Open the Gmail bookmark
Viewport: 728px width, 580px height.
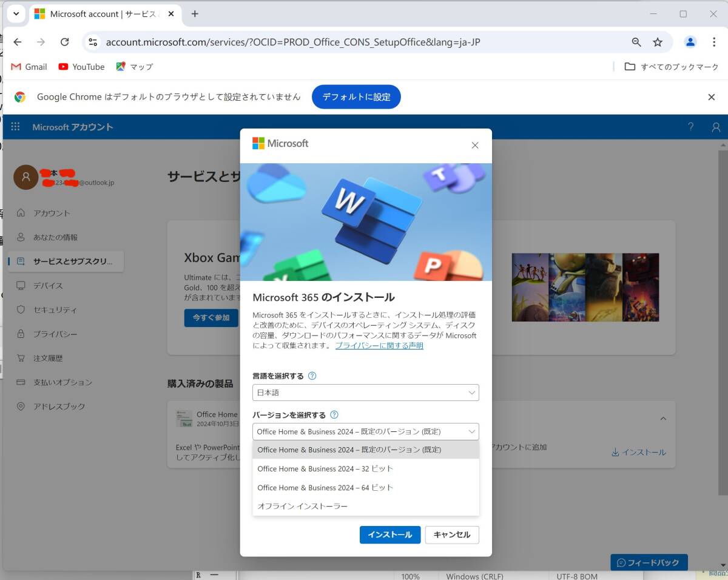tap(29, 67)
